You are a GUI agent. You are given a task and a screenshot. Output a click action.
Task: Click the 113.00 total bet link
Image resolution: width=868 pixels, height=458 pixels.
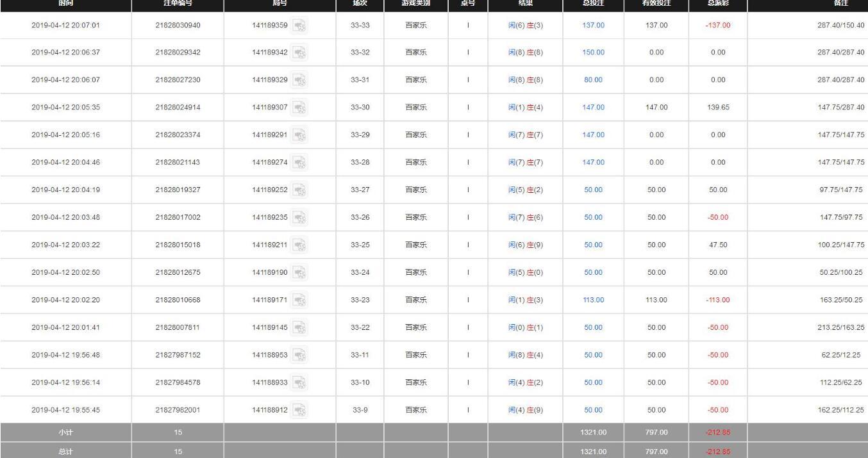tap(593, 300)
